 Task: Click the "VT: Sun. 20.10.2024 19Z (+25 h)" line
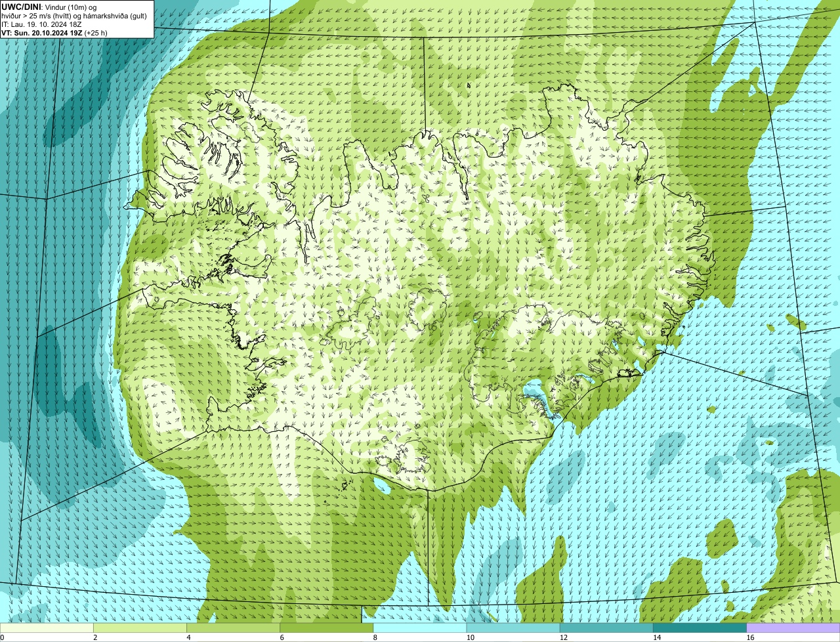pyautogui.click(x=54, y=33)
